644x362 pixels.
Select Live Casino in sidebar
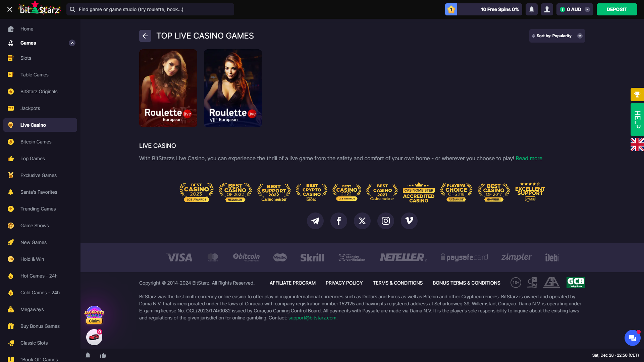point(40,125)
